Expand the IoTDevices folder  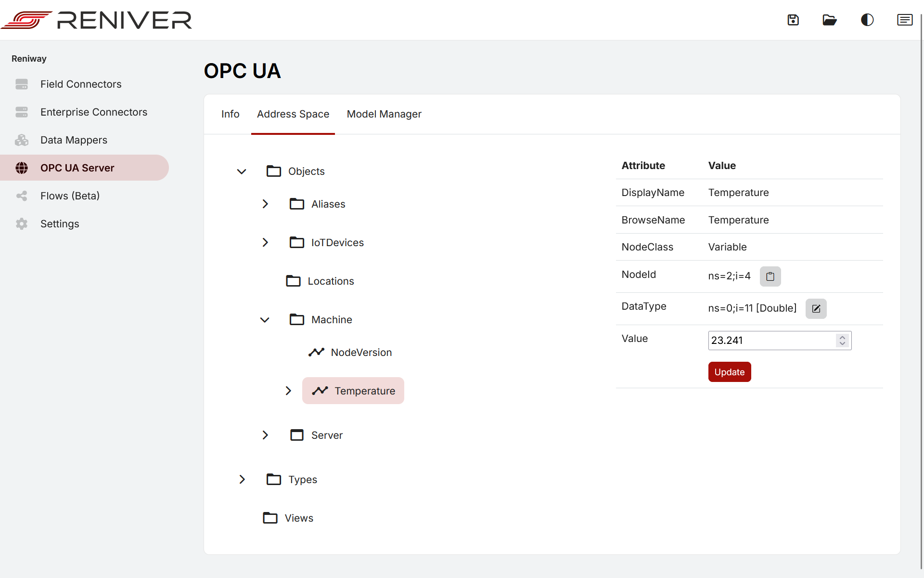tap(265, 243)
